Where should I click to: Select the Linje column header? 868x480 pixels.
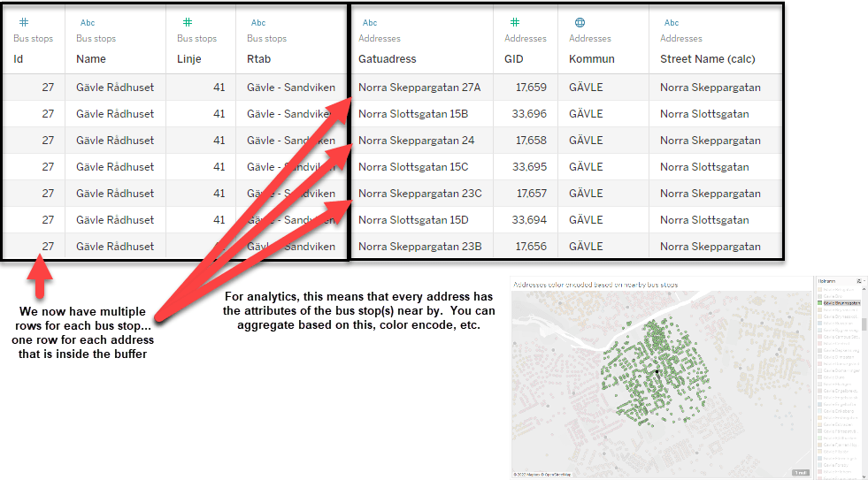[x=189, y=58]
